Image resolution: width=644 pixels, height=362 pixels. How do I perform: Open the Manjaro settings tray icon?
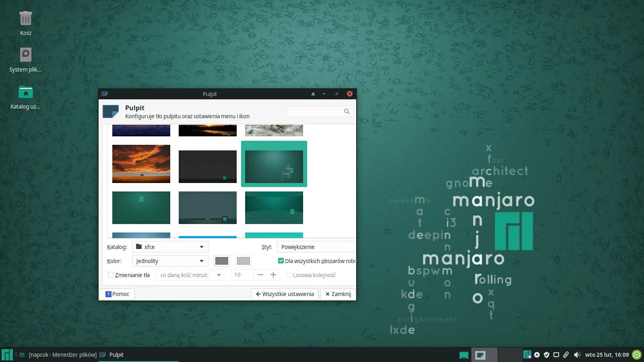click(527, 355)
